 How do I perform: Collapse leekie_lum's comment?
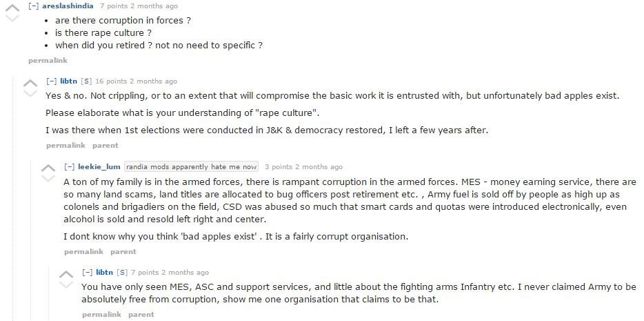(x=70, y=167)
